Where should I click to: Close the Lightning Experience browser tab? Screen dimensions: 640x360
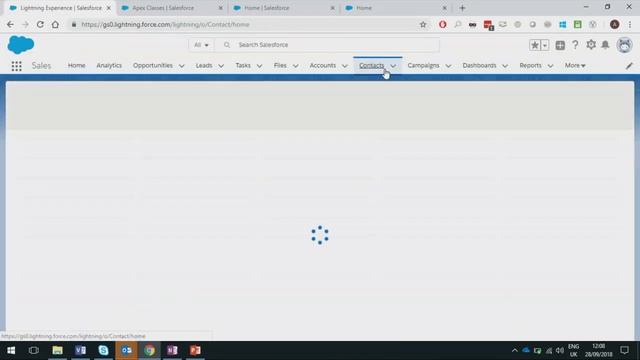pos(109,8)
